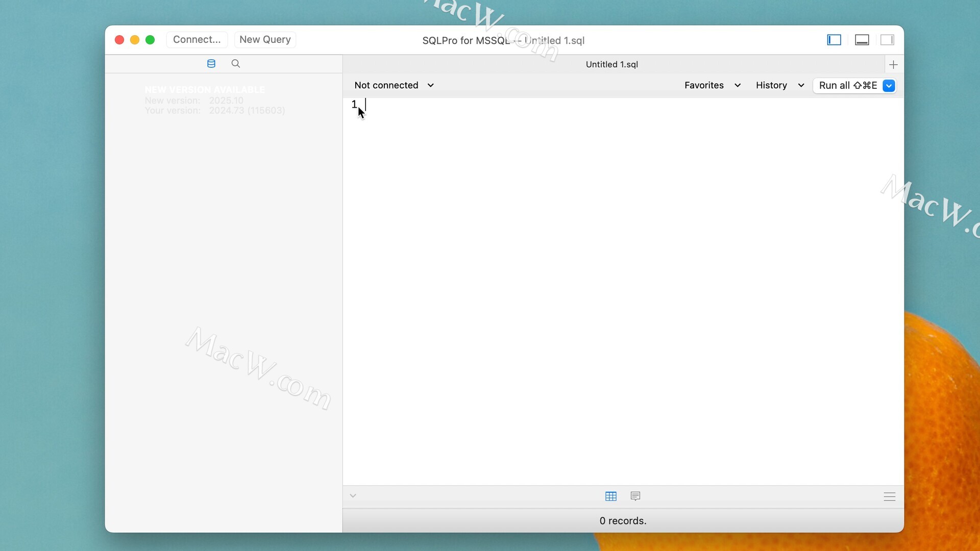This screenshot has height=551, width=980.
Task: Show messages output icon
Action: (x=635, y=496)
